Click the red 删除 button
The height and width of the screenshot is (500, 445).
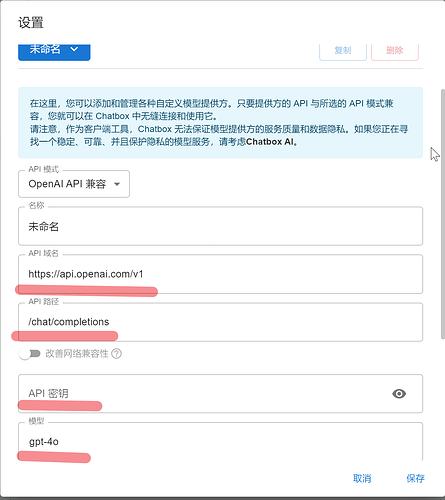[395, 52]
